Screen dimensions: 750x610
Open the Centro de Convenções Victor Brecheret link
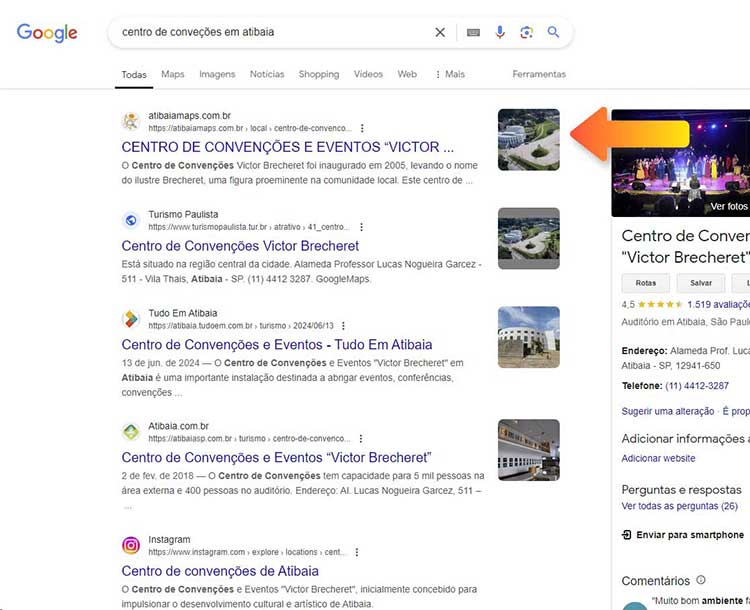click(240, 246)
